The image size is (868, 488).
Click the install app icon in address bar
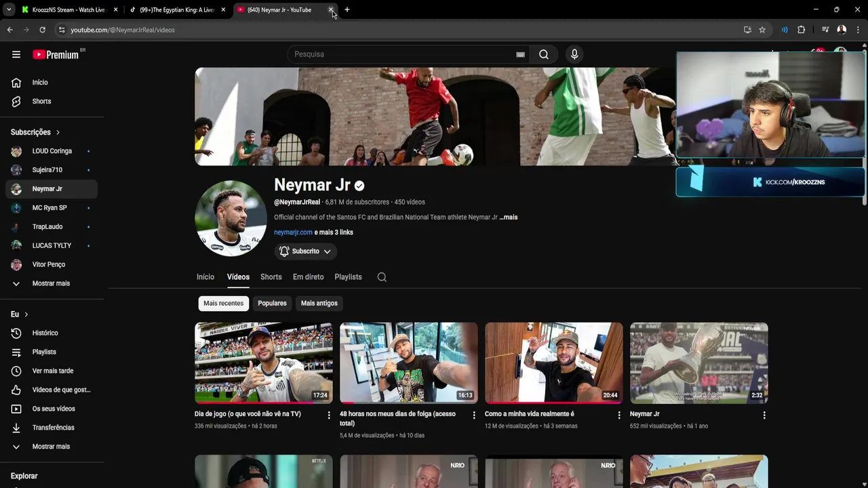point(747,30)
